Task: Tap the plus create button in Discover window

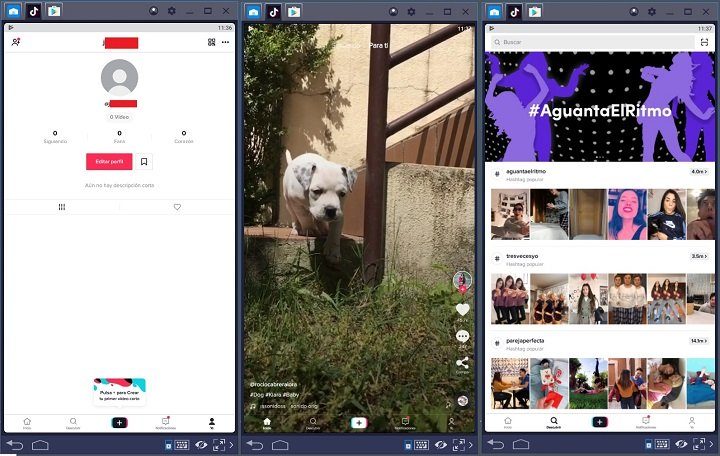Action: coord(600,422)
